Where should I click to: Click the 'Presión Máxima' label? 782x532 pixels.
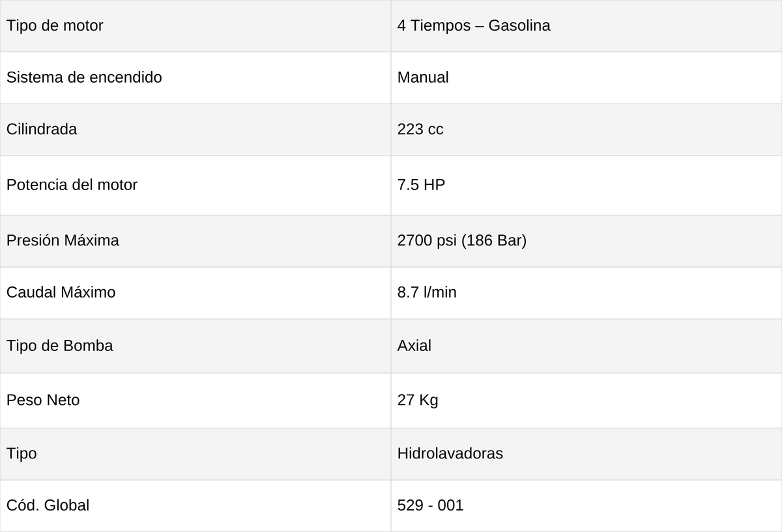(63, 241)
